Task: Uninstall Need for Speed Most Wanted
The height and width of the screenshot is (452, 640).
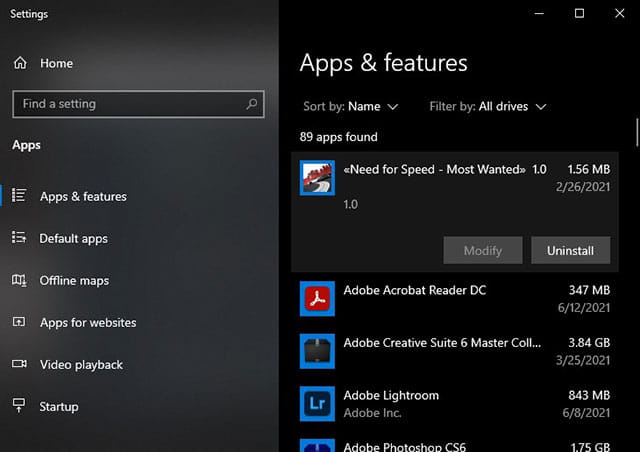Action: [570, 250]
